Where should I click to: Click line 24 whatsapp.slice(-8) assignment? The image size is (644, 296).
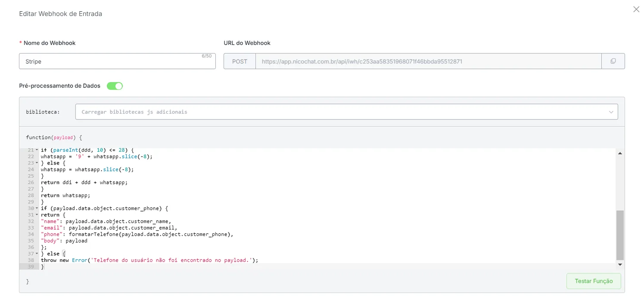[x=87, y=170]
